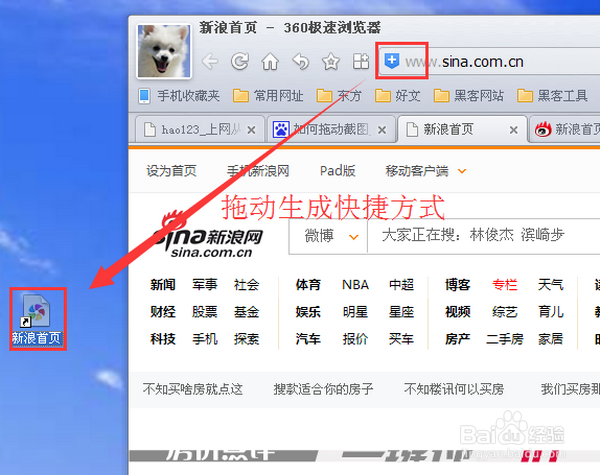This screenshot has height=475, width=600.
Task: Open the 房产 channel link
Action: (x=457, y=339)
